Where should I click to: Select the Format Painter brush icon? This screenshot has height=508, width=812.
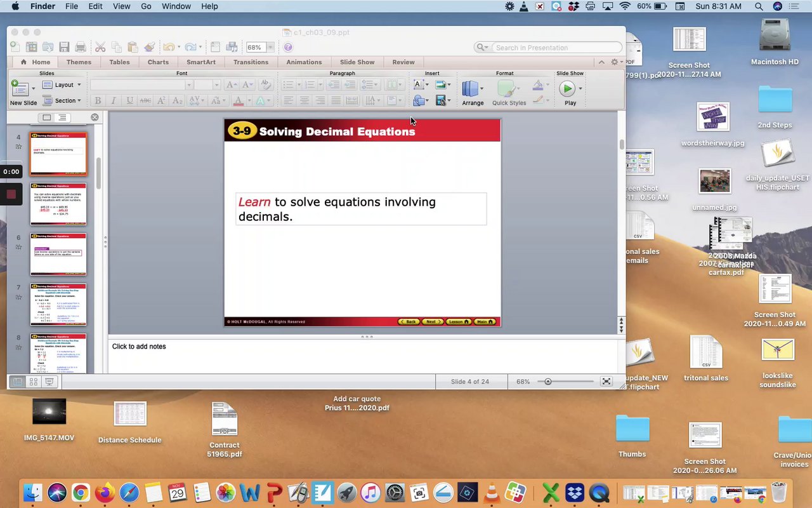(149, 47)
